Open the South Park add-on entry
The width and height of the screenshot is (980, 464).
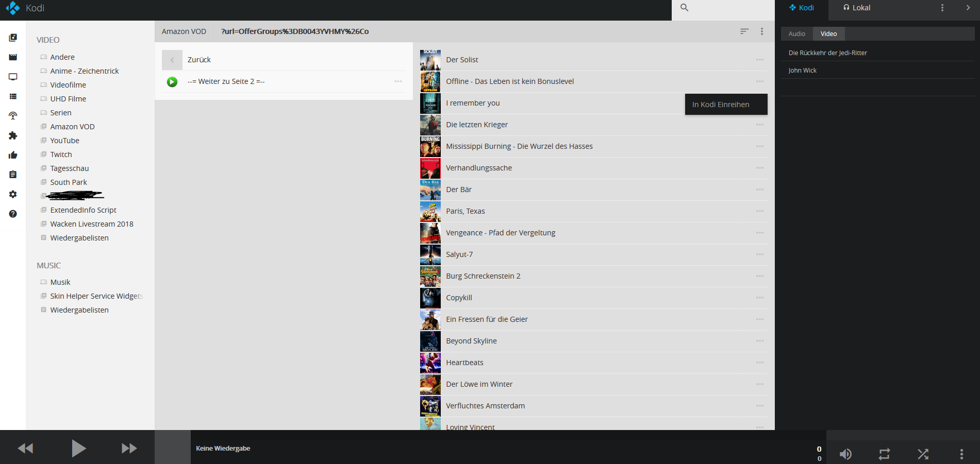click(x=69, y=182)
